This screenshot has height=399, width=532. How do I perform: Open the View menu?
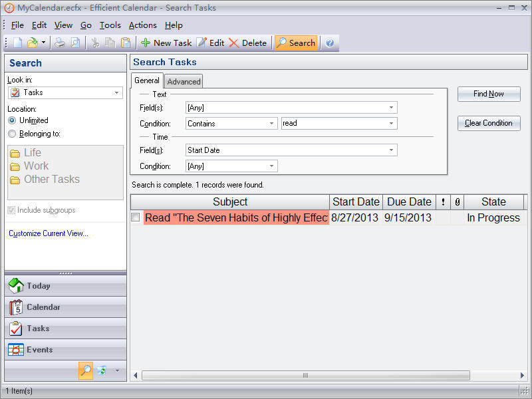point(63,25)
